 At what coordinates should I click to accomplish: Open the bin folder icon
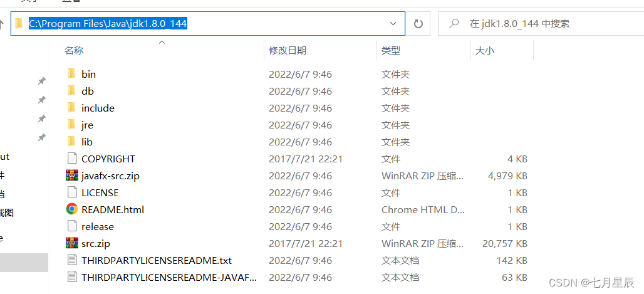(x=71, y=74)
